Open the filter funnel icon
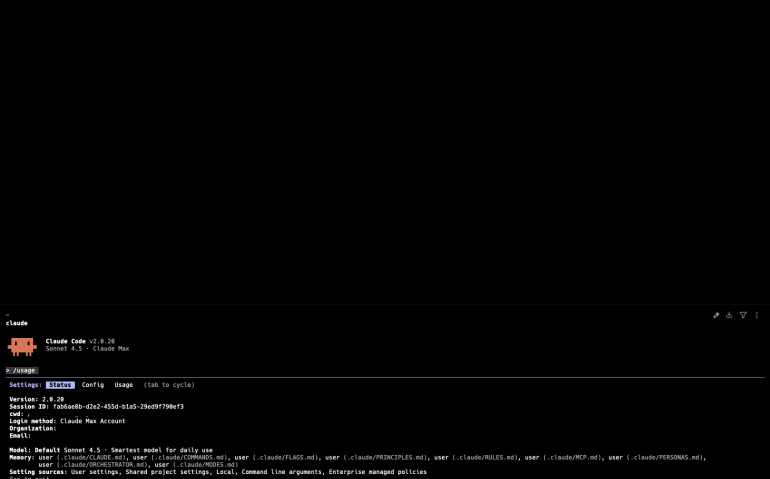Image resolution: width=770 pixels, height=479 pixels. (x=743, y=315)
